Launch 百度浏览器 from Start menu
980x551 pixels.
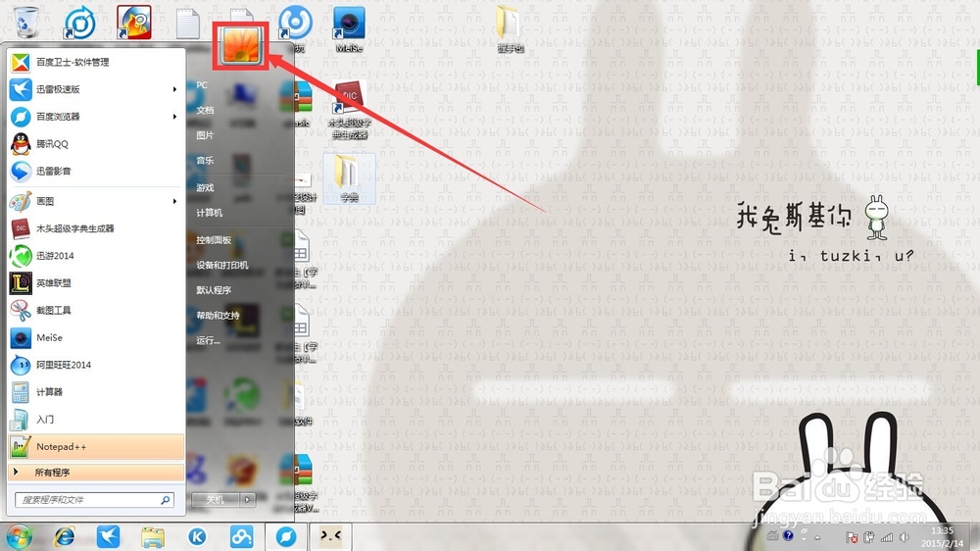coord(96,117)
